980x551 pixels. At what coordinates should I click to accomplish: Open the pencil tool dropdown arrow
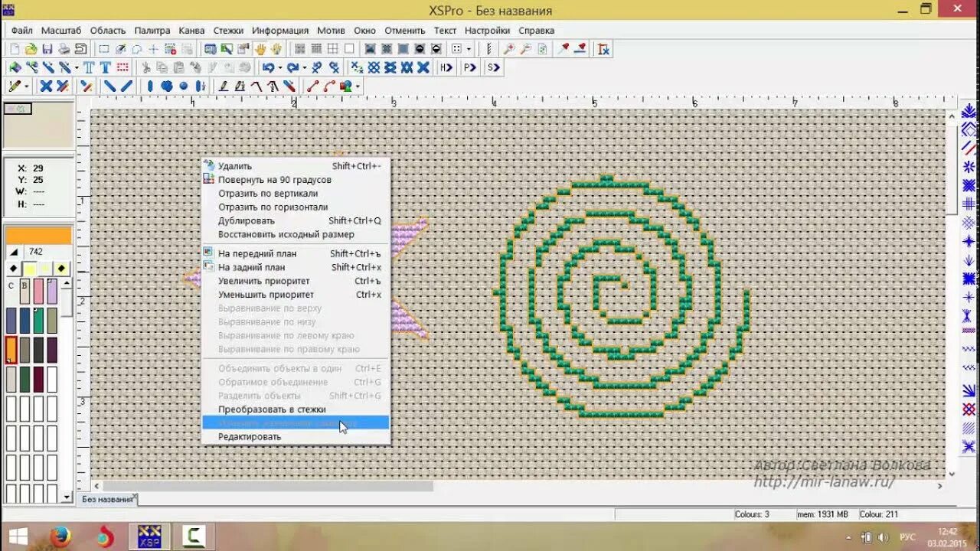point(27,86)
